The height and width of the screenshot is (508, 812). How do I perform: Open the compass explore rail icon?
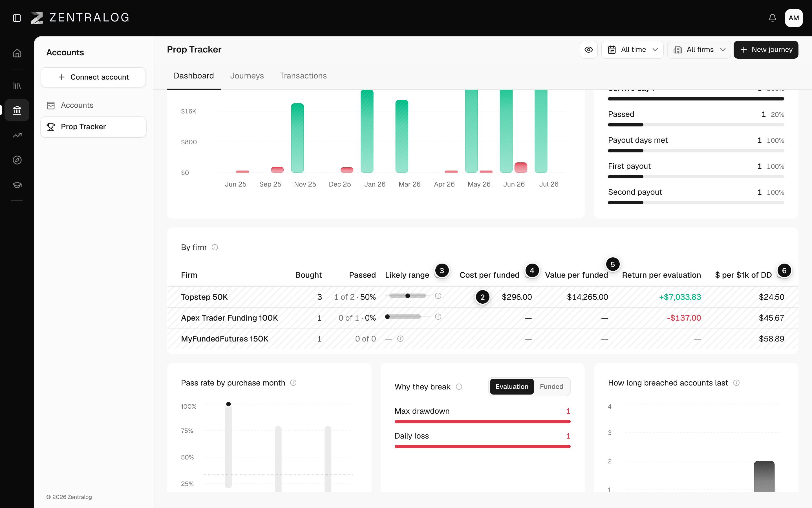click(17, 160)
